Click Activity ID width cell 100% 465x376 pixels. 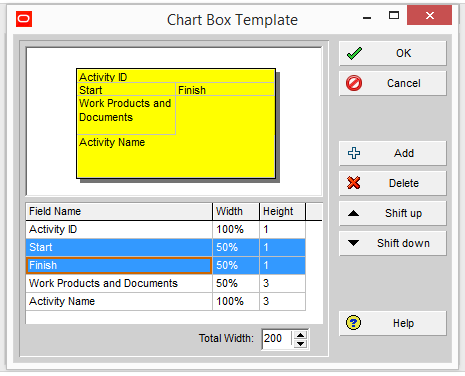pyautogui.click(x=236, y=230)
